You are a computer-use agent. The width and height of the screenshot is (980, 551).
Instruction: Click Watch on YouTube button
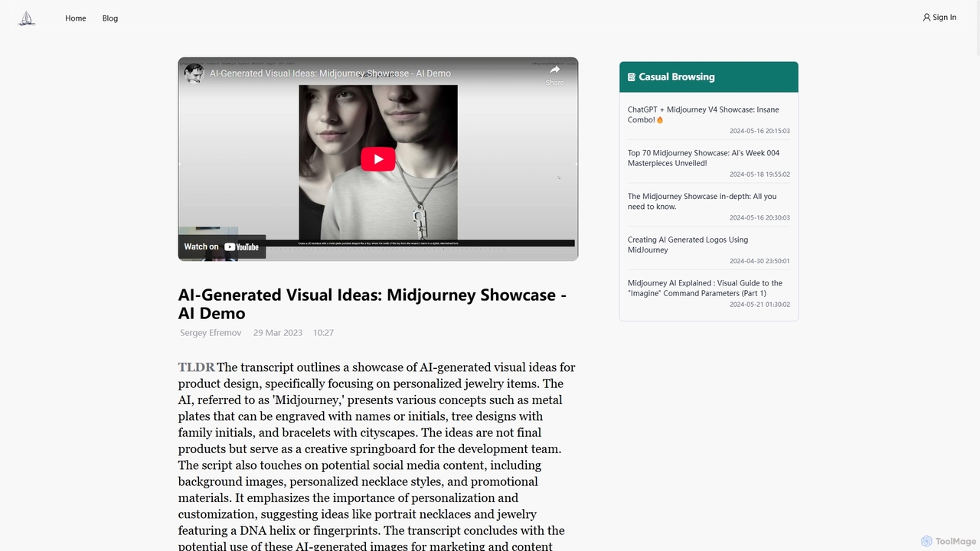[222, 246]
